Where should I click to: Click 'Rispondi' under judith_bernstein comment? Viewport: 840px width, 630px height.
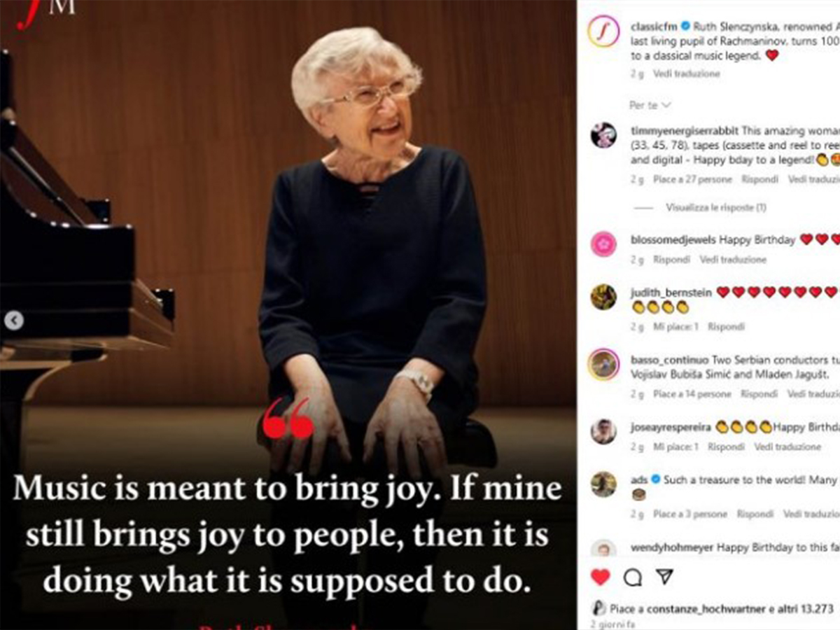click(726, 326)
